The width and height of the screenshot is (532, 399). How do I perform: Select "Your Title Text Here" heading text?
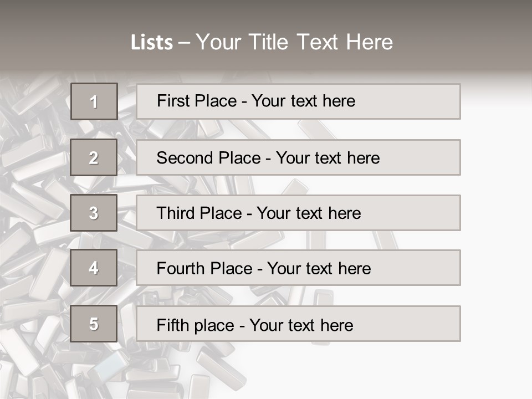click(x=294, y=42)
